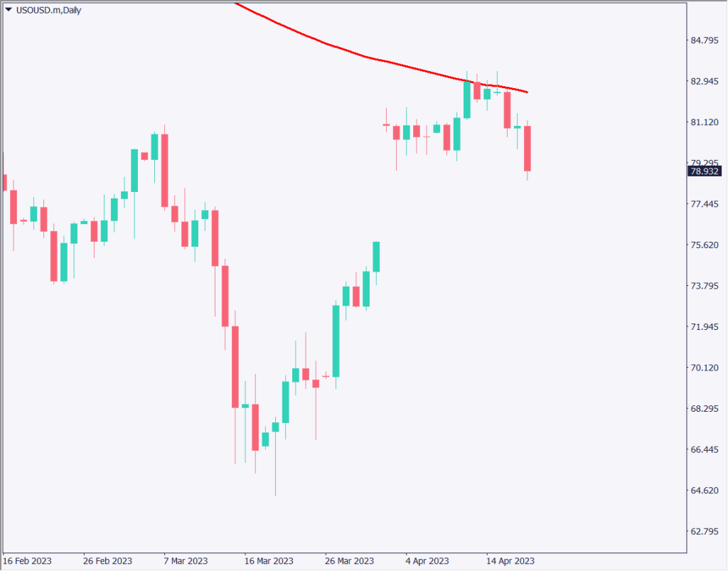Click the 84.795 price axis label
Screen dimensions: 728x571
[x=706, y=40]
